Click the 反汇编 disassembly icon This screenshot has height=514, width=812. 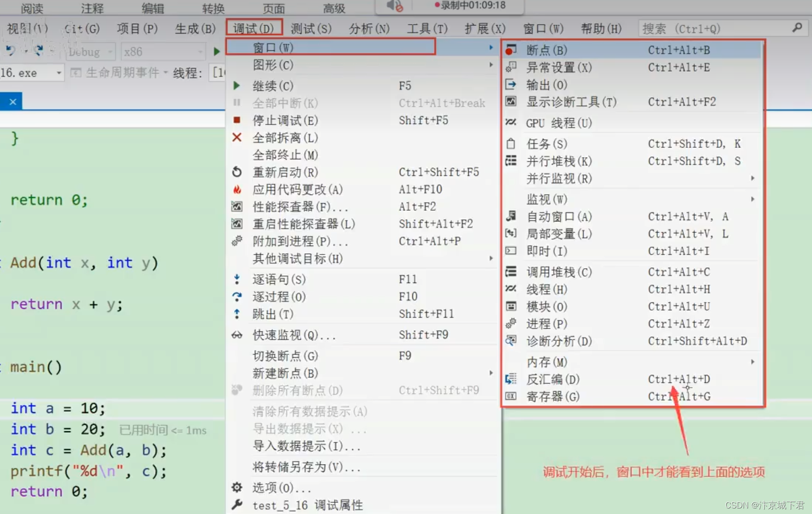511,379
